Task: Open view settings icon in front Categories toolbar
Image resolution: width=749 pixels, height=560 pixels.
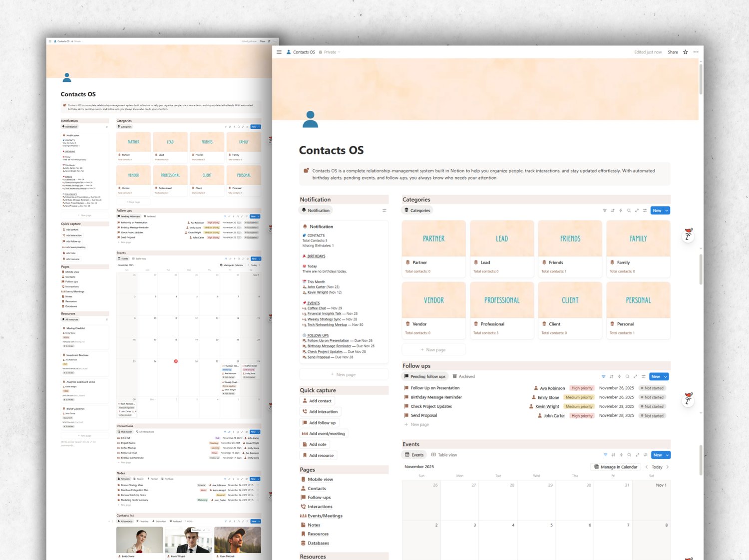Action: tap(645, 211)
